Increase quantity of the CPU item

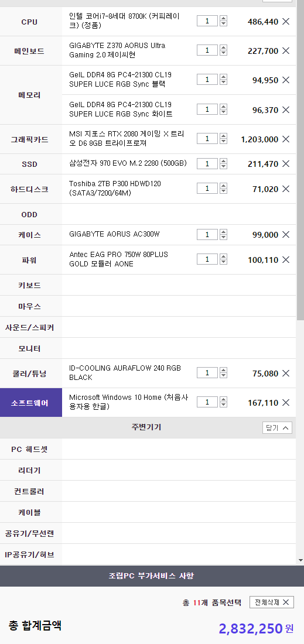(x=223, y=18)
